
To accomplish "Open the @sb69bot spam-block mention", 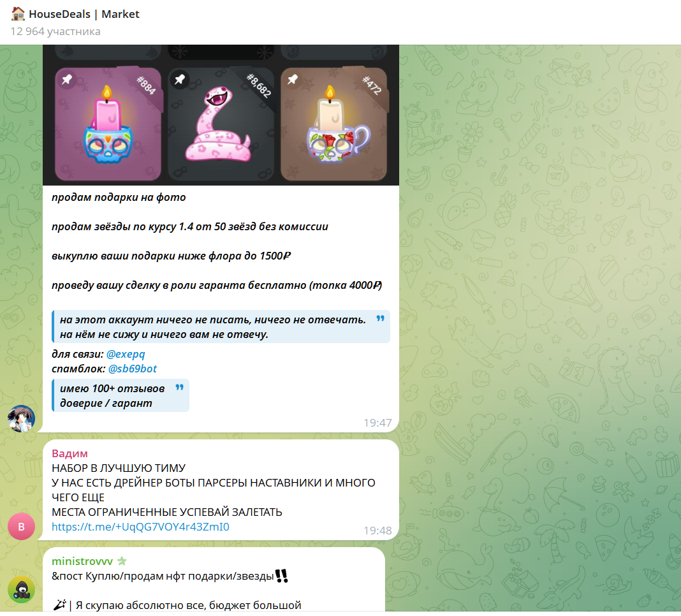I will (133, 369).
